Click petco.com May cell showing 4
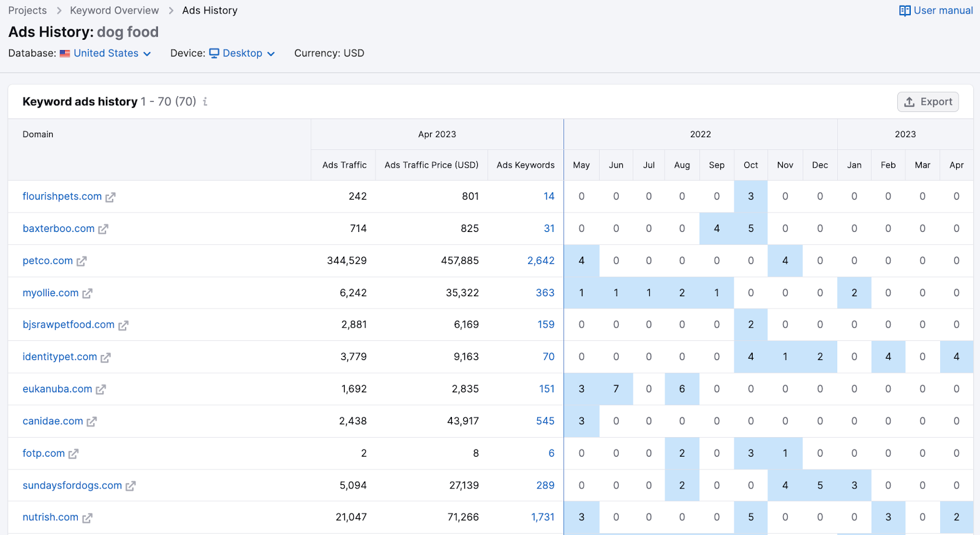Image resolution: width=980 pixels, height=535 pixels. pyautogui.click(x=582, y=261)
